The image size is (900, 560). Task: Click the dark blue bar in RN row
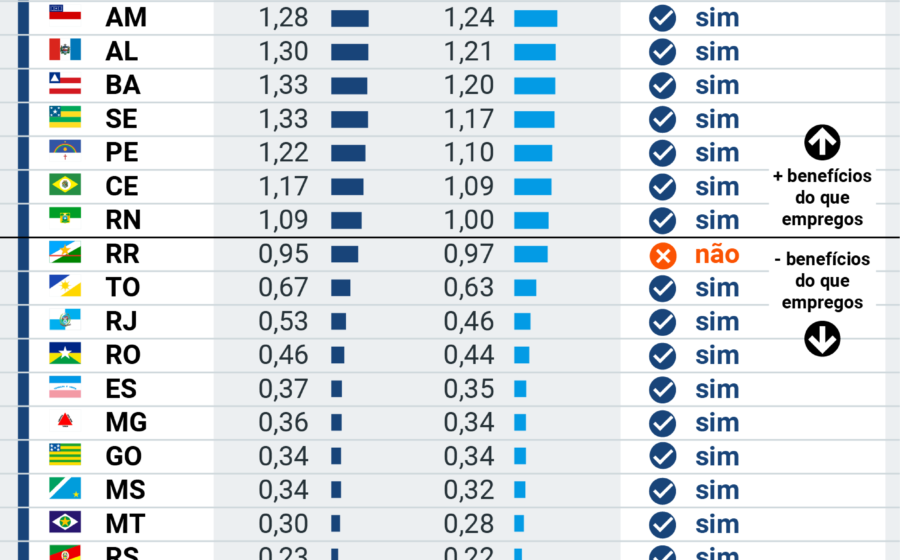(x=346, y=221)
